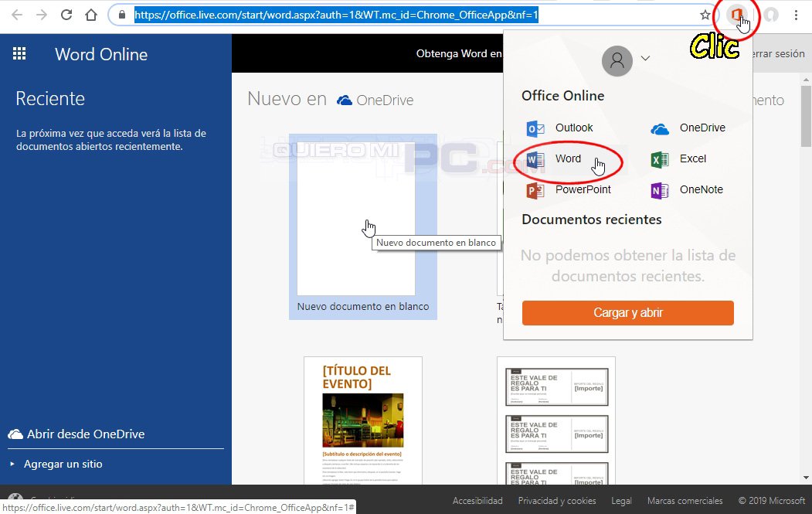Image resolution: width=812 pixels, height=514 pixels.
Task: Click the OneDrive cloud icon in popup
Action: click(x=660, y=128)
